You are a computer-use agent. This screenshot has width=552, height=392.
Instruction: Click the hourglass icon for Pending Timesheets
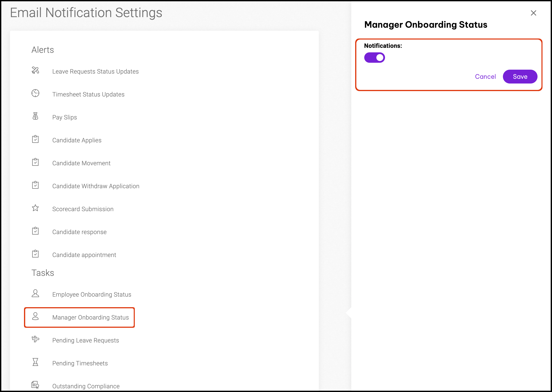35,362
